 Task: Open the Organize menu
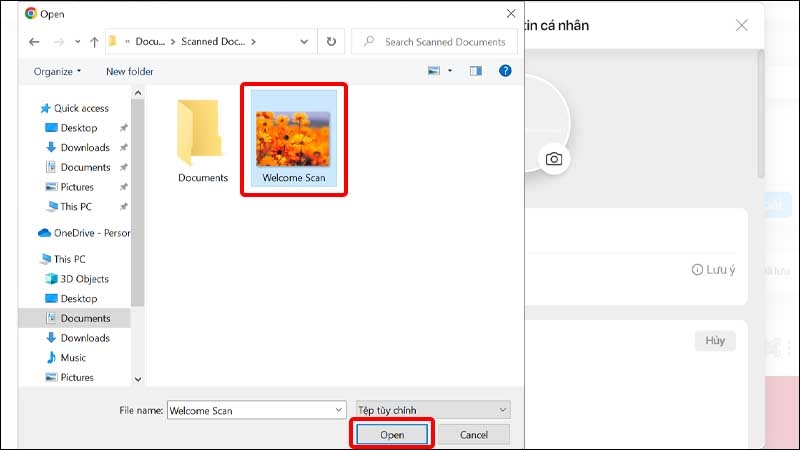point(57,71)
